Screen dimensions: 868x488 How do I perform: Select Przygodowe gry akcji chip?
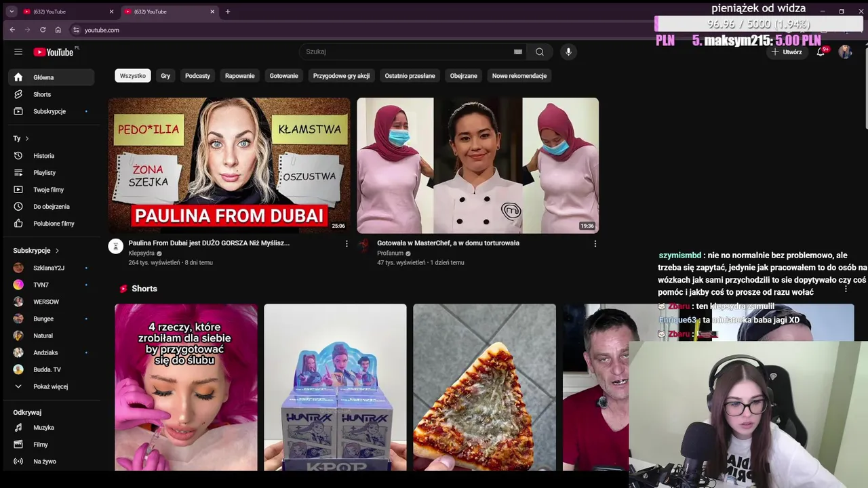(341, 76)
